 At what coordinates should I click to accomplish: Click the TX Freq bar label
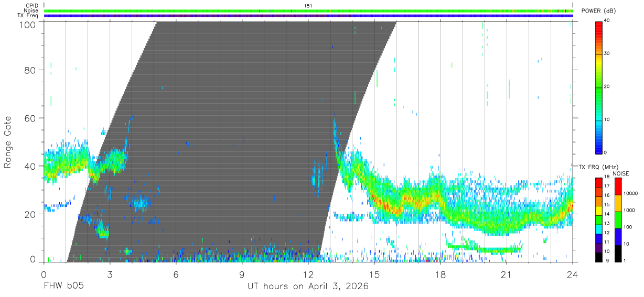click(28, 16)
